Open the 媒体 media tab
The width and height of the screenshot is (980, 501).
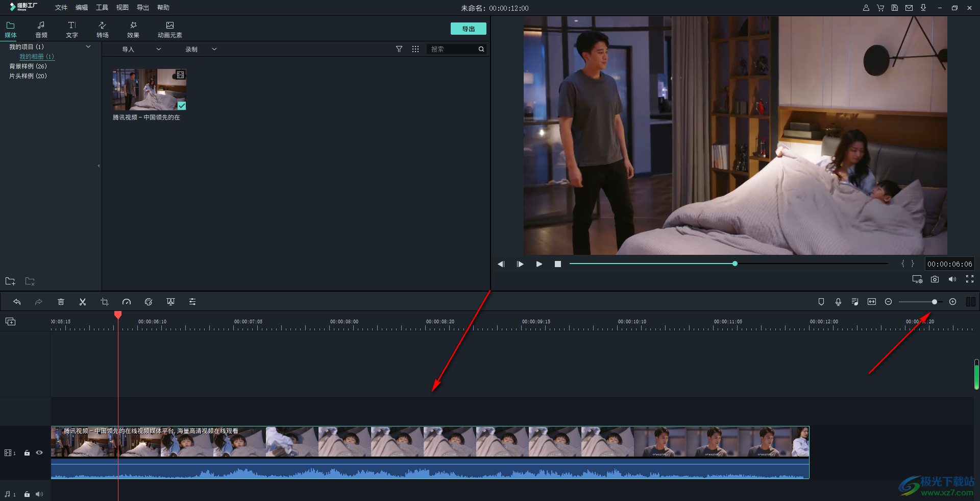(11, 30)
